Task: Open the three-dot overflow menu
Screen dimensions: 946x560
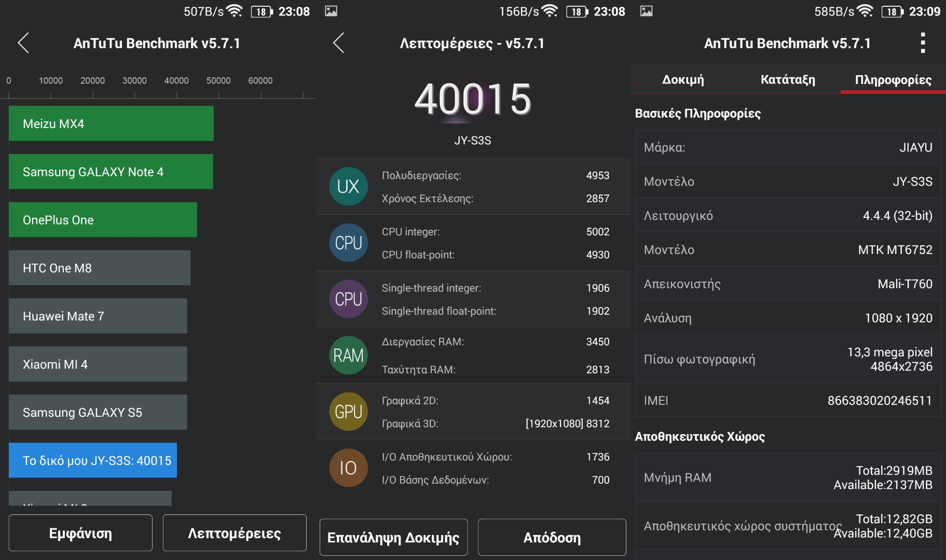Action: click(923, 43)
